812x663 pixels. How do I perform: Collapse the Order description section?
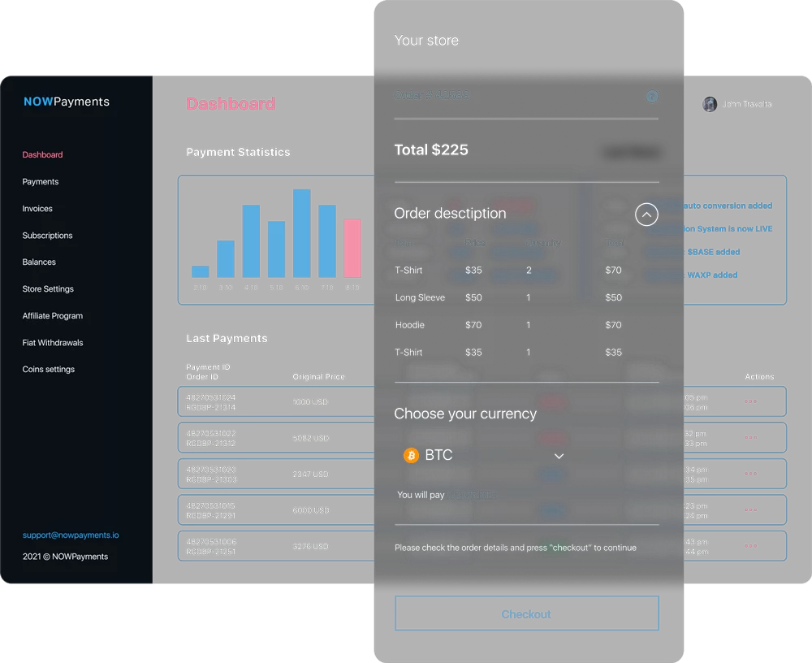646,214
